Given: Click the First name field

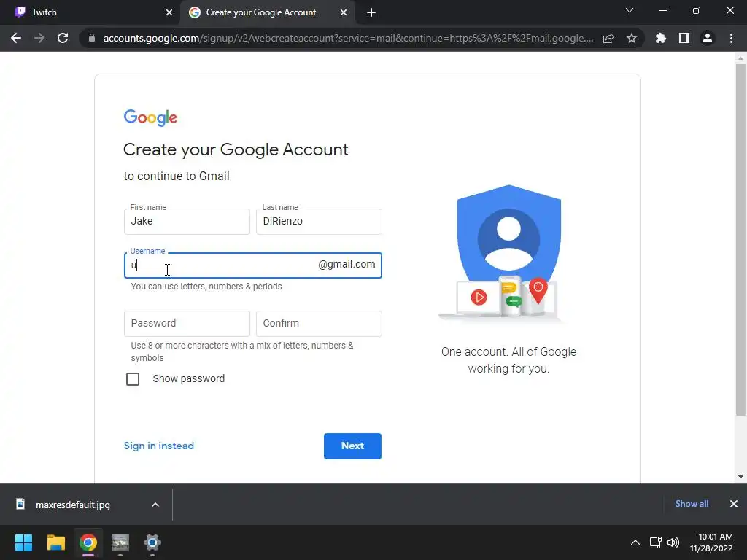Looking at the screenshot, I should click(x=187, y=222).
